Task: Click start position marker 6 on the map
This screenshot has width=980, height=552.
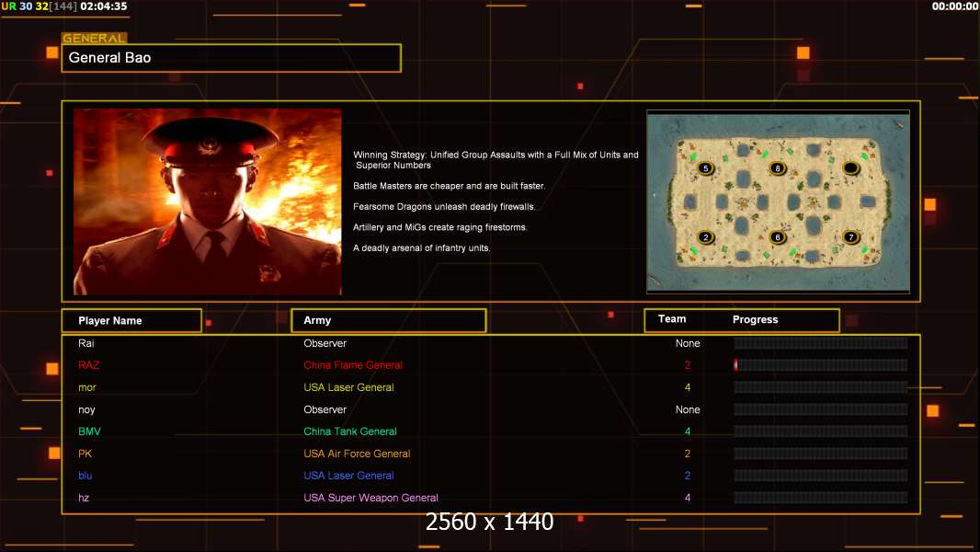Action: [x=778, y=237]
